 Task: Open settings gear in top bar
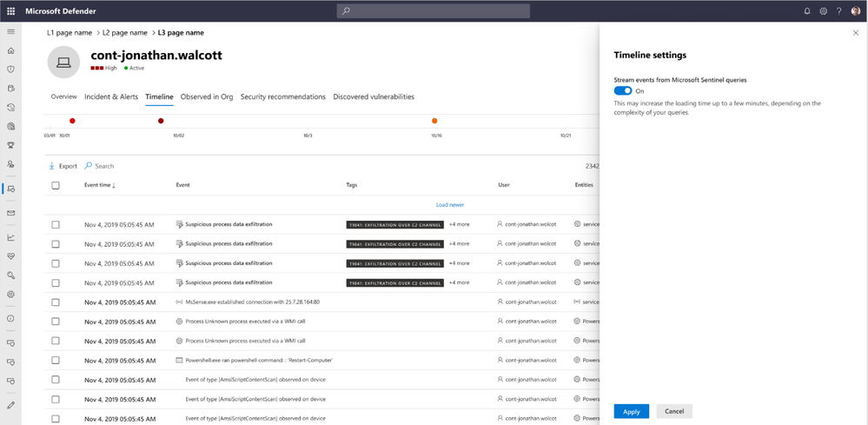click(823, 11)
